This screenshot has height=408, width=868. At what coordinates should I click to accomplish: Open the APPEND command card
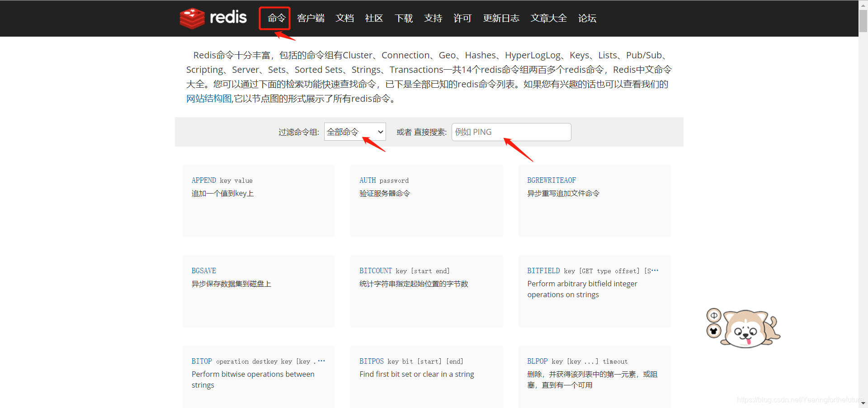coord(259,201)
